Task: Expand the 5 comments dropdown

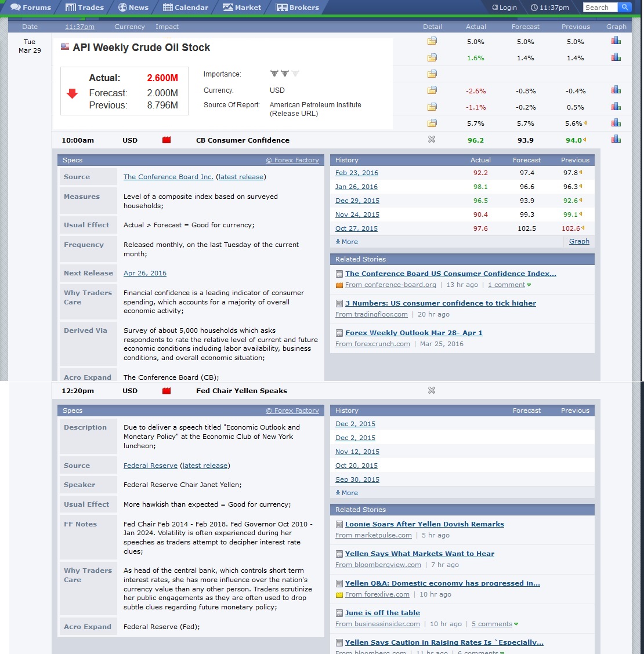Action: [x=495, y=624]
